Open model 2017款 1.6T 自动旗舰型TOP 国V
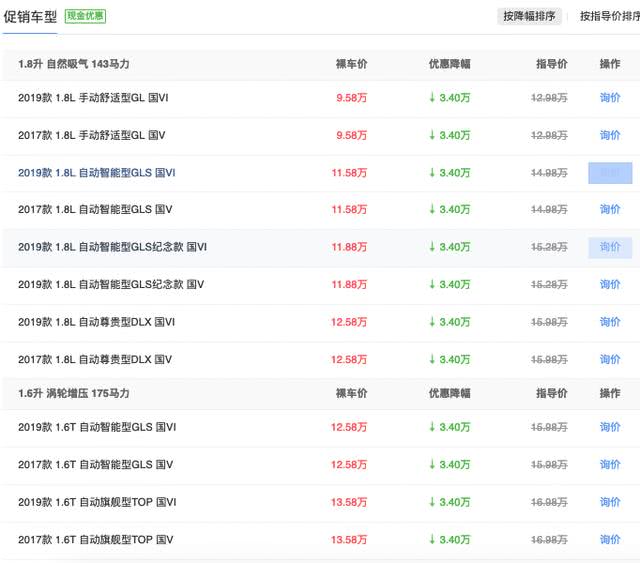 pos(96,540)
